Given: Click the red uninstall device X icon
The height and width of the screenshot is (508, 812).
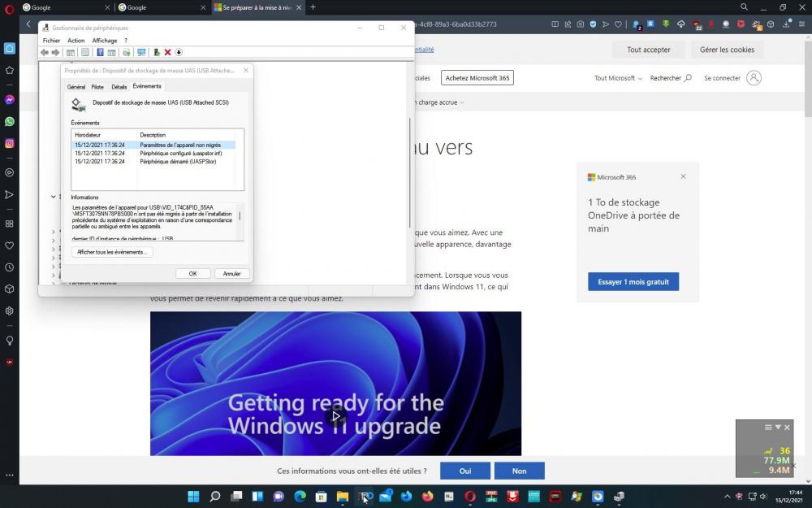Looking at the screenshot, I should click(x=167, y=53).
